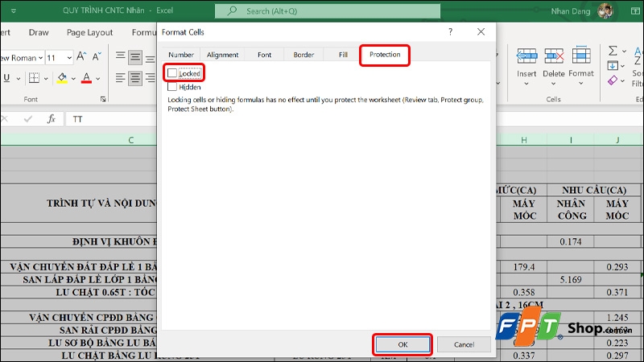644x362 pixels.
Task: Confirm formula bar entry checkmark
Action: [28, 119]
